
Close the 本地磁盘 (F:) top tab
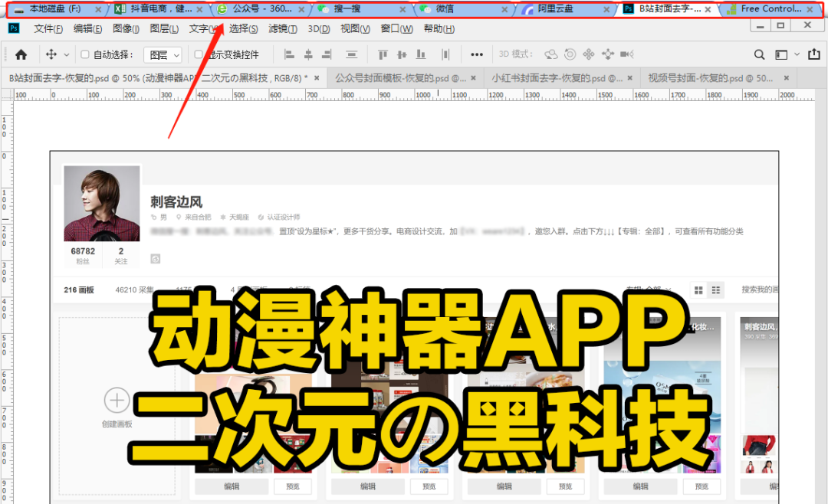[98, 9]
